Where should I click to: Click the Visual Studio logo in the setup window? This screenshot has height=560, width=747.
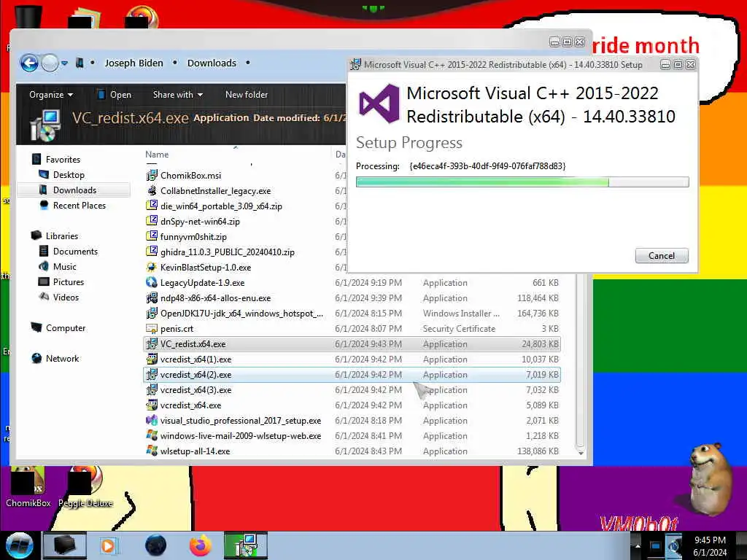(x=379, y=104)
